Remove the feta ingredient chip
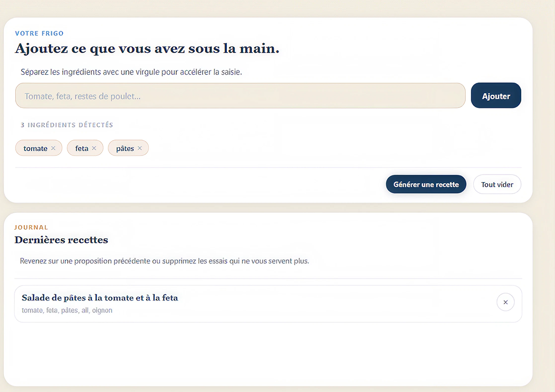Viewport: 555px width, 392px height. [x=94, y=148]
